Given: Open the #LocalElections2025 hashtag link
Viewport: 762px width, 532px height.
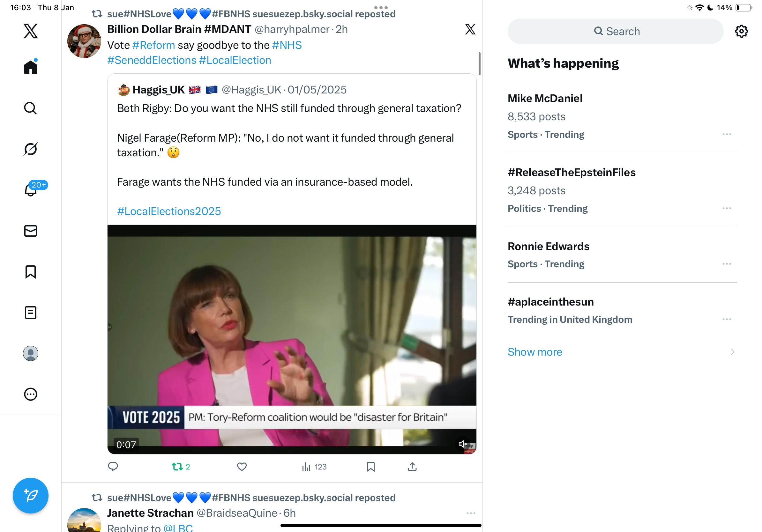Looking at the screenshot, I should (x=169, y=211).
